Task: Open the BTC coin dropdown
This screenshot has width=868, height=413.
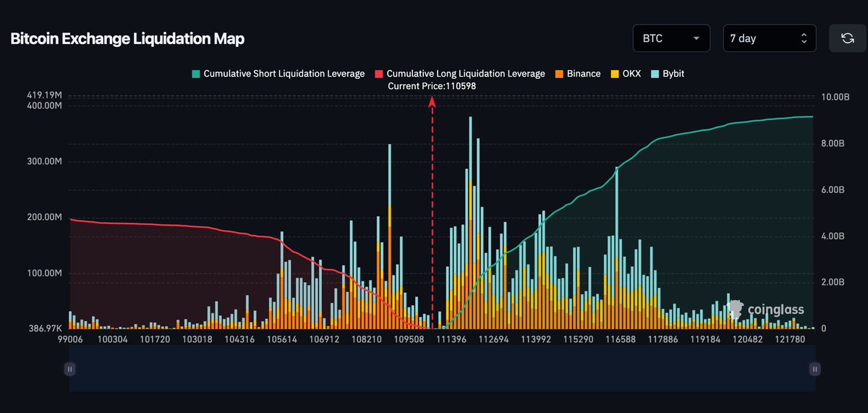Action: coord(671,38)
